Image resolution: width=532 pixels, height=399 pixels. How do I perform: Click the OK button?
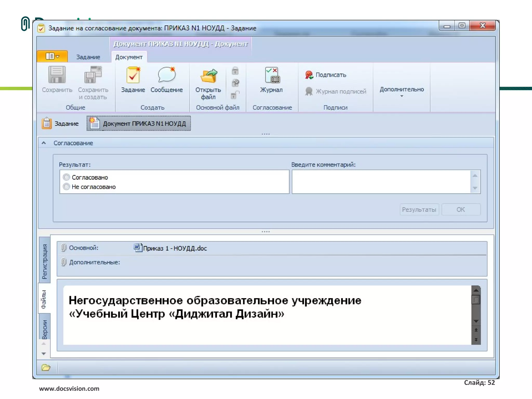coord(461,209)
